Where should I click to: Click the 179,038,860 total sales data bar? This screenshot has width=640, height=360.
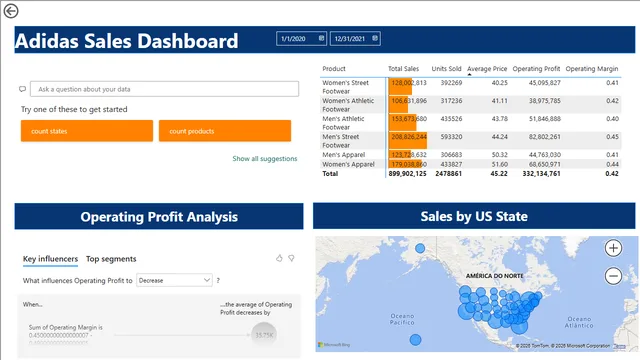[405, 164]
